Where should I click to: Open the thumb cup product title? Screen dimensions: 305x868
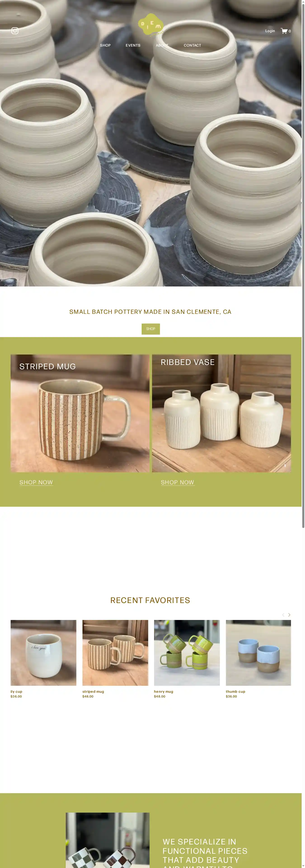coord(236,691)
